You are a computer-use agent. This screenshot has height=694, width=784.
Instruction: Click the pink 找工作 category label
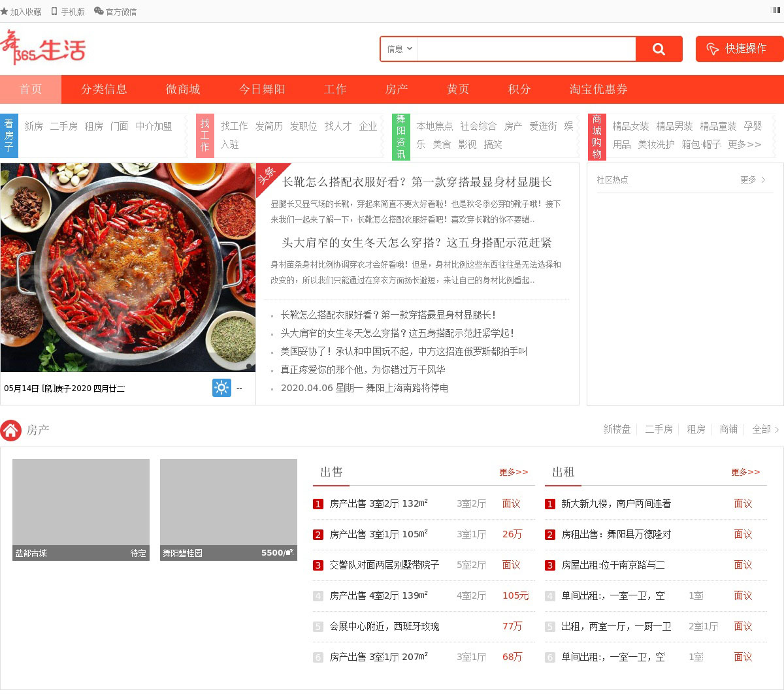[205, 135]
